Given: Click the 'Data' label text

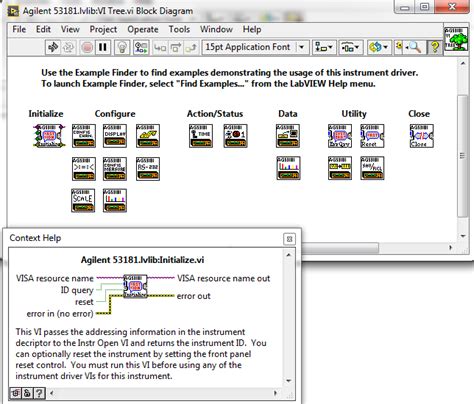Looking at the screenshot, I should [x=288, y=114].
